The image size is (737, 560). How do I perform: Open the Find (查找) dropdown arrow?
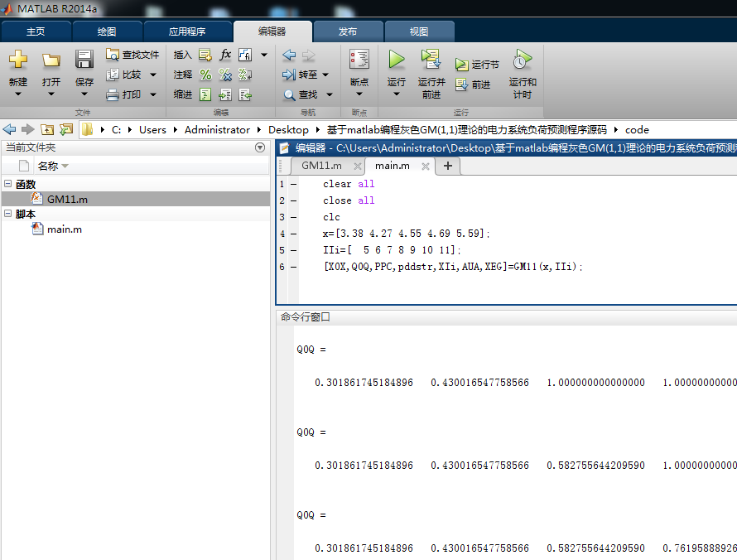pyautogui.click(x=330, y=95)
